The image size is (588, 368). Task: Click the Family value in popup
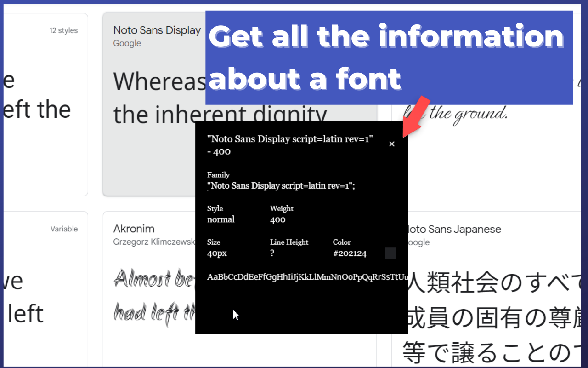pyautogui.click(x=281, y=186)
